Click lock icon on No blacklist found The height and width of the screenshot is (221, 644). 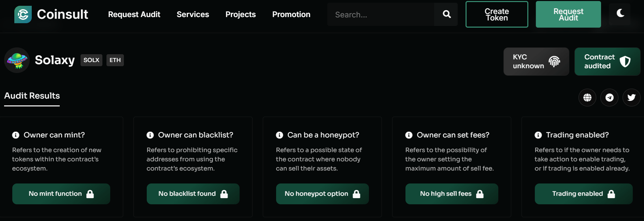tap(224, 194)
